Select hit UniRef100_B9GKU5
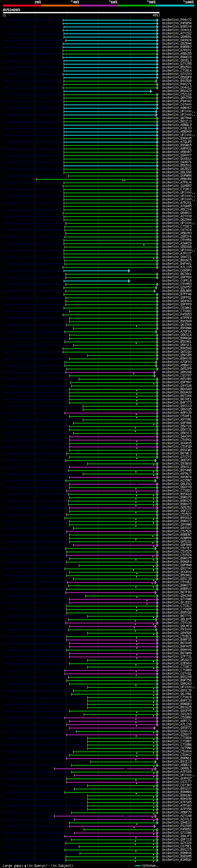The image size is (197, 868). [176, 139]
